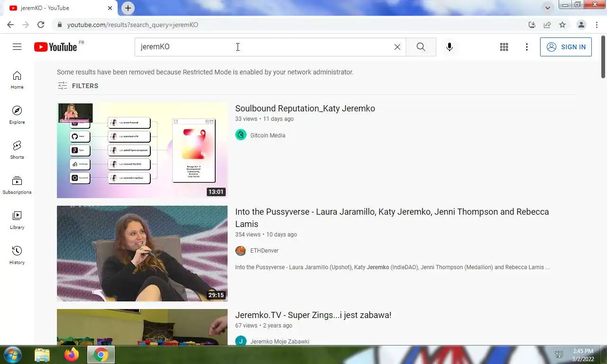The height and width of the screenshot is (364, 607).
Task: Open the Chrome three-dot menu
Action: [x=597, y=25]
